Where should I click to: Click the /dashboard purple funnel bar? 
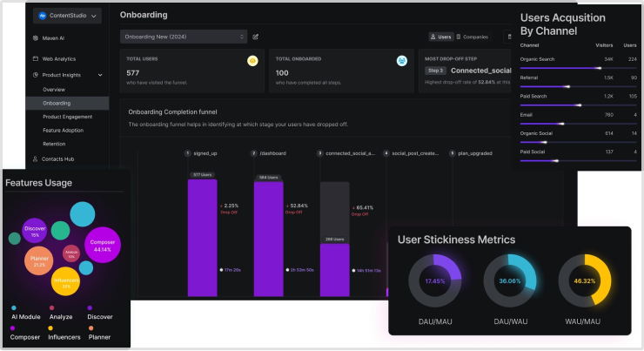(x=269, y=239)
